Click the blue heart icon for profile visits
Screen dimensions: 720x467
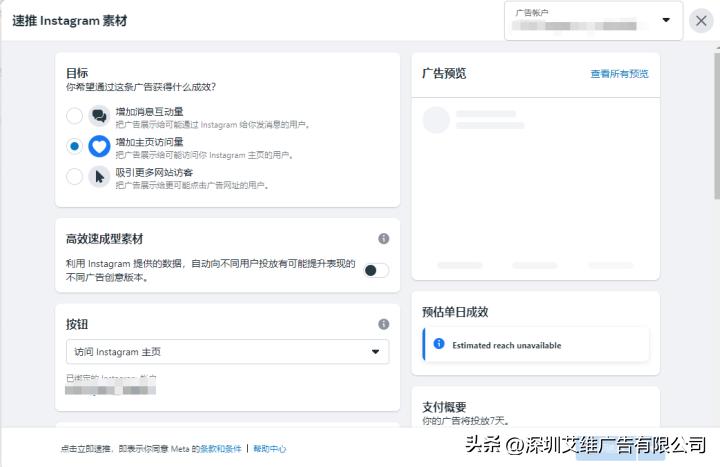[x=99, y=146]
